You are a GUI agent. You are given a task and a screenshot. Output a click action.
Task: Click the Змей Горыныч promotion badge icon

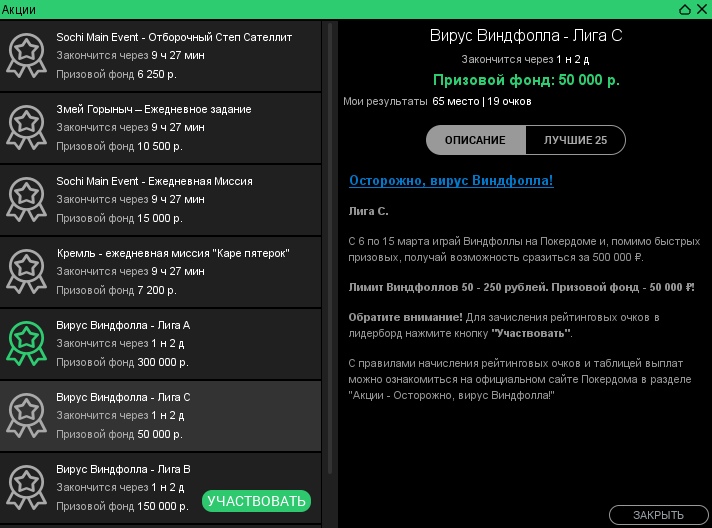[26, 127]
